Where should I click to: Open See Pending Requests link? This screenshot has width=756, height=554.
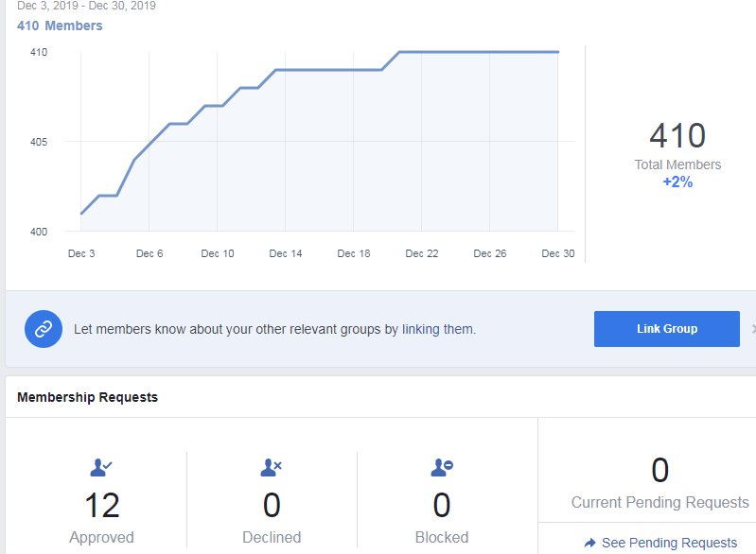[669, 543]
